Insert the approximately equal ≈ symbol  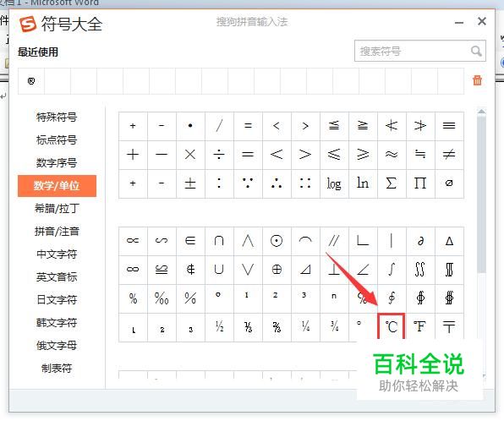click(x=392, y=155)
